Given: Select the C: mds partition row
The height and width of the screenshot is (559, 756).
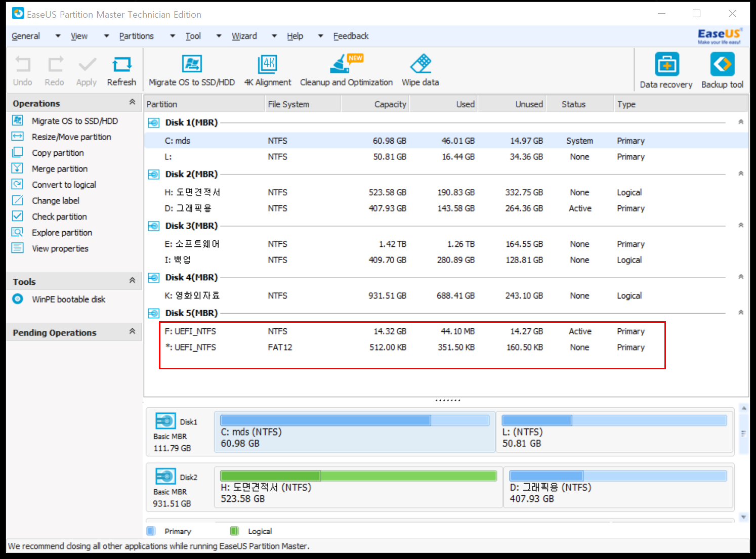Looking at the screenshot, I should [446, 141].
